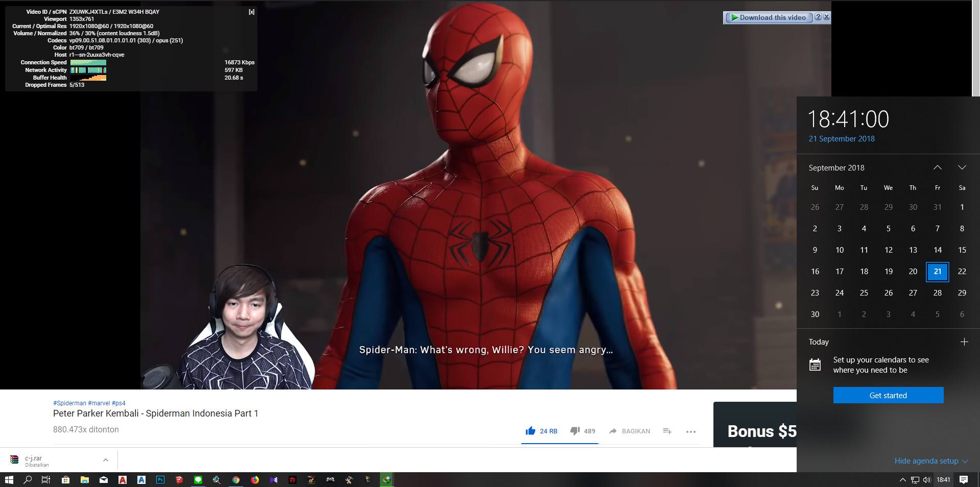
Task: Open the Mail app from taskbar
Action: 103,480
